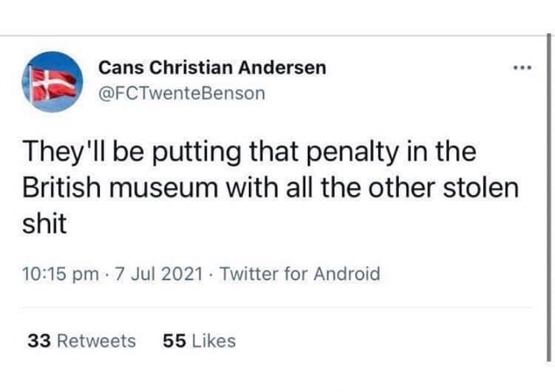Click the surname 'Andersen' in display name
Screen dimensions: 555x392
282,68
